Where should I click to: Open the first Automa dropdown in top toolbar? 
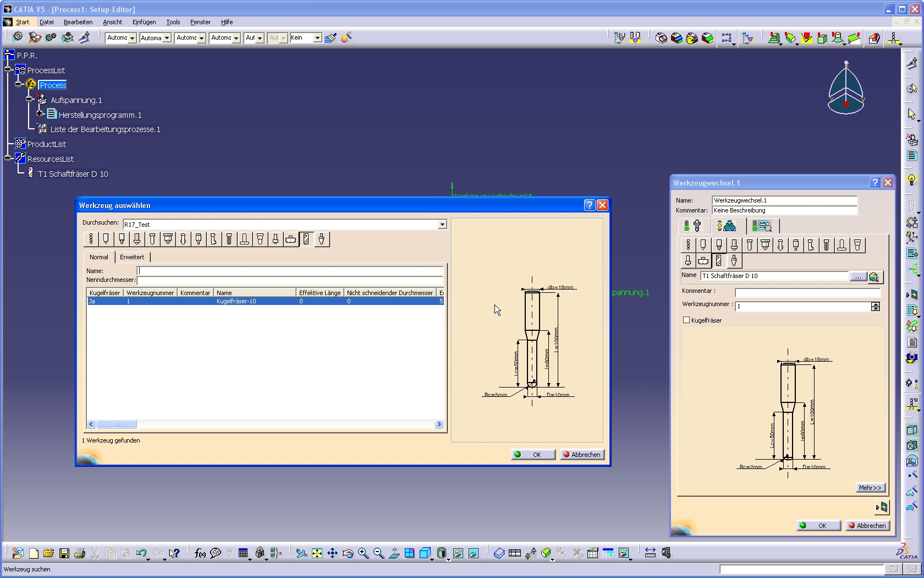click(132, 37)
